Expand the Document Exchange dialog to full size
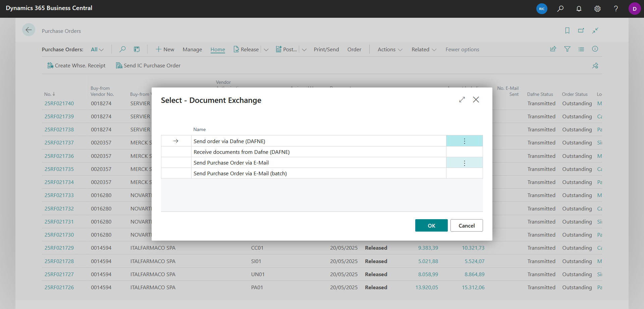This screenshot has height=309, width=644. point(462,100)
